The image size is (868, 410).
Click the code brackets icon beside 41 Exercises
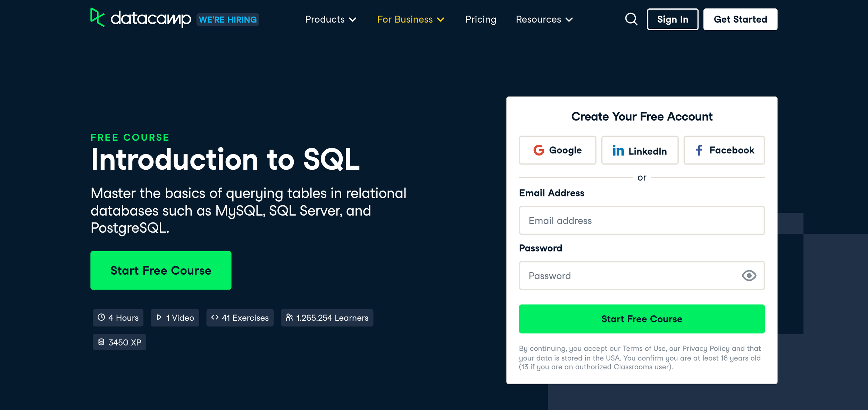215,317
